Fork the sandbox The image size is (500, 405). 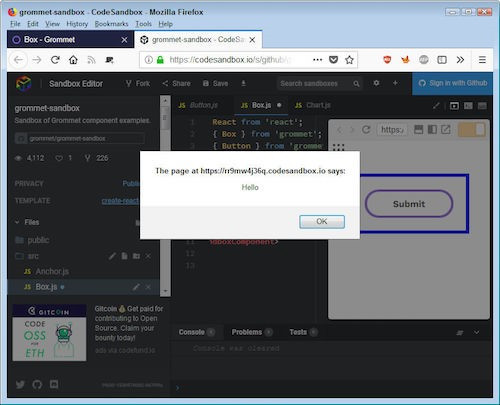[138, 83]
